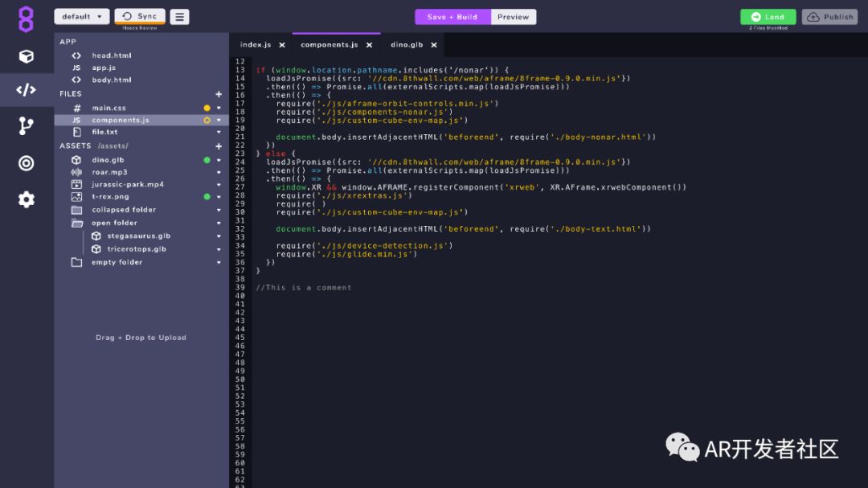
Task: Open the code editor sidebar icon
Action: [26, 89]
